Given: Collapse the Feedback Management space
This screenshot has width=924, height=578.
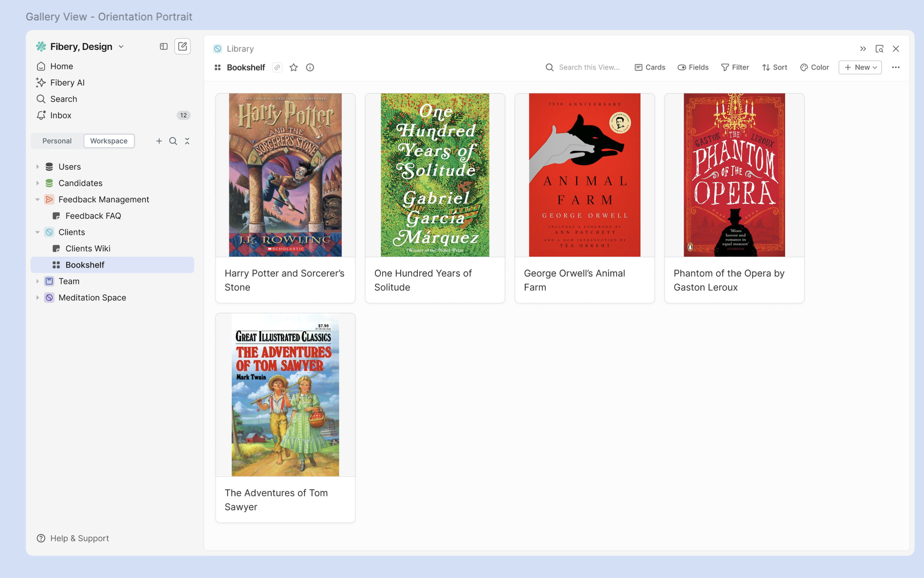Looking at the screenshot, I should pos(38,200).
